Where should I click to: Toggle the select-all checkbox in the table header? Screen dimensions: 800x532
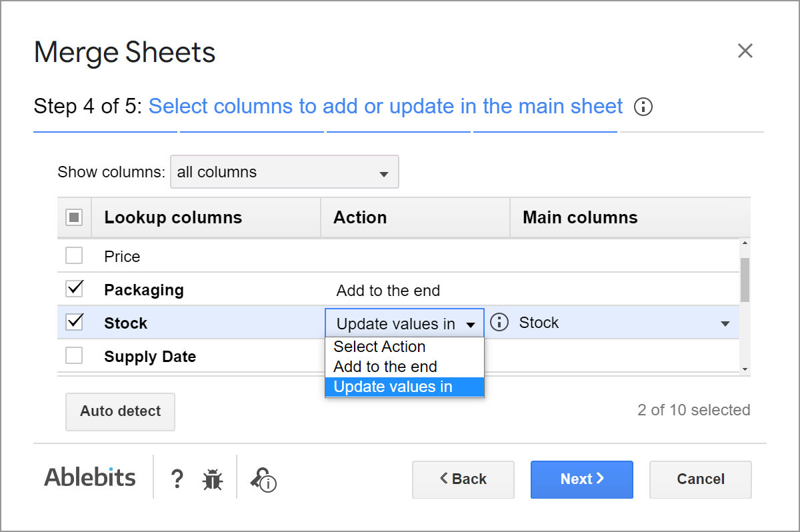pyautogui.click(x=74, y=217)
